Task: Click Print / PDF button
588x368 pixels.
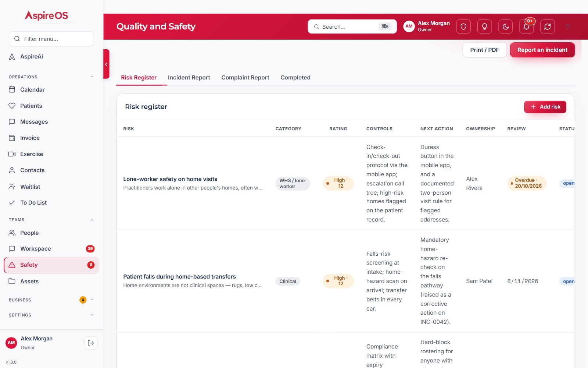Action: tap(484, 50)
